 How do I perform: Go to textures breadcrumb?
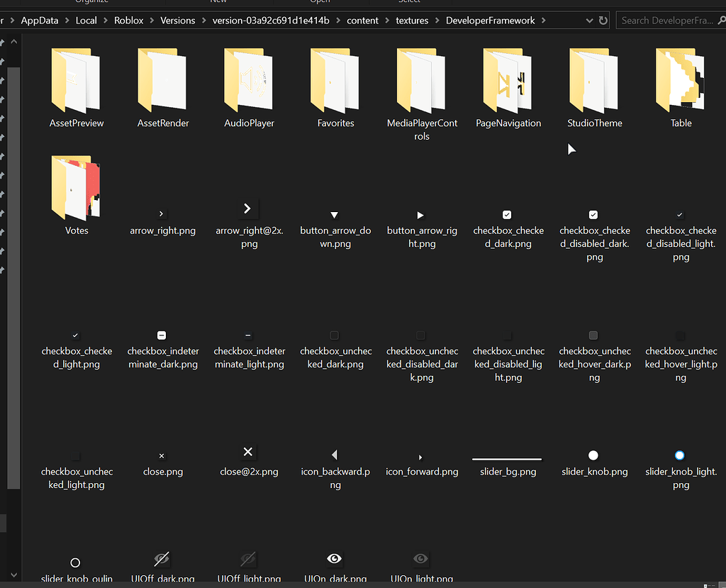(412, 21)
